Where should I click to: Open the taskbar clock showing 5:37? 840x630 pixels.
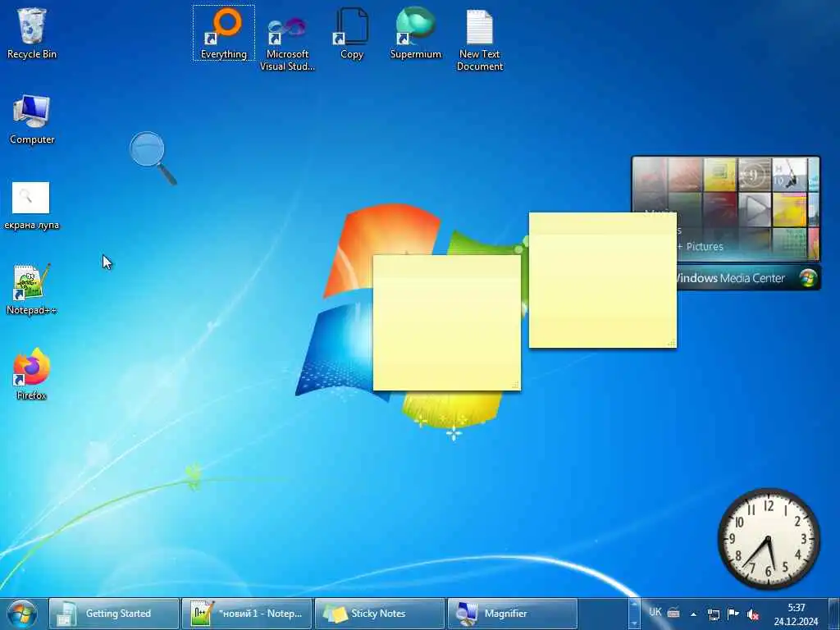(x=796, y=614)
